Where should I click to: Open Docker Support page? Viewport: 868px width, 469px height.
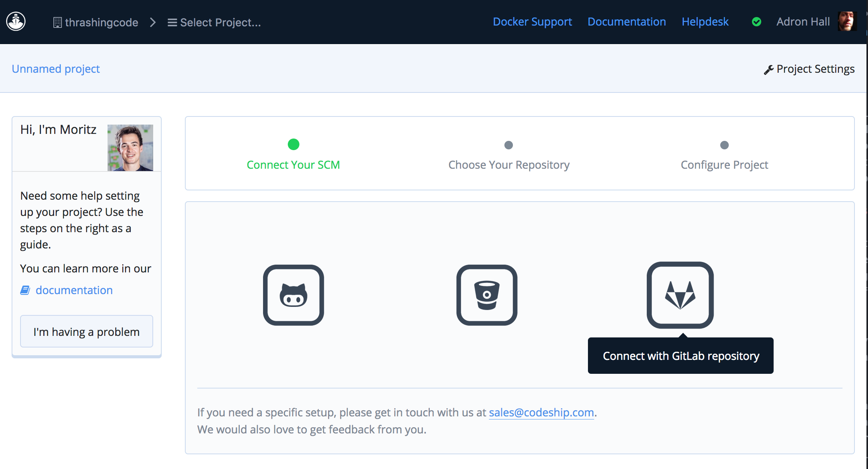pyautogui.click(x=532, y=22)
